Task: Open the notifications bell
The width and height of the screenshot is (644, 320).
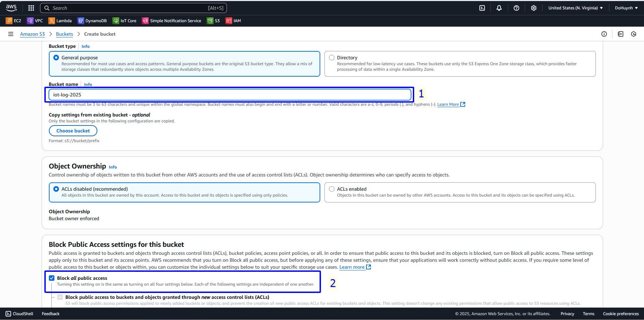Action: 499,8
